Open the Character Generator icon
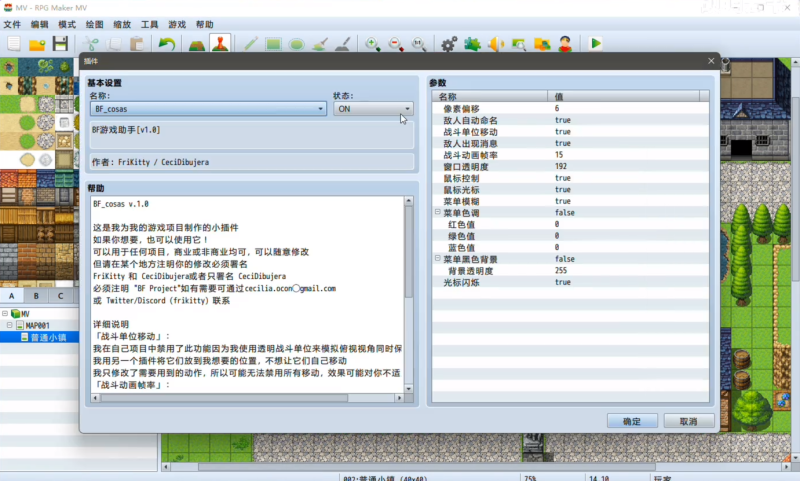The width and height of the screenshot is (800, 481). (x=565, y=44)
